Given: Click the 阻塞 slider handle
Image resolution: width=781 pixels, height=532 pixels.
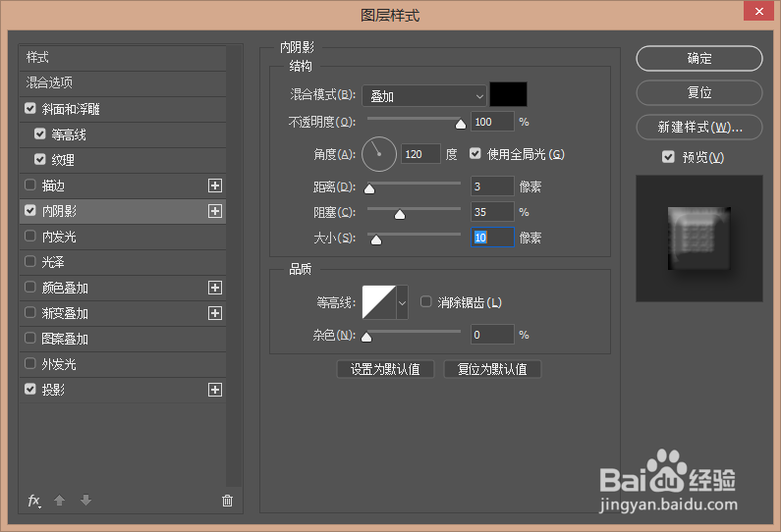Looking at the screenshot, I should pos(400,215).
